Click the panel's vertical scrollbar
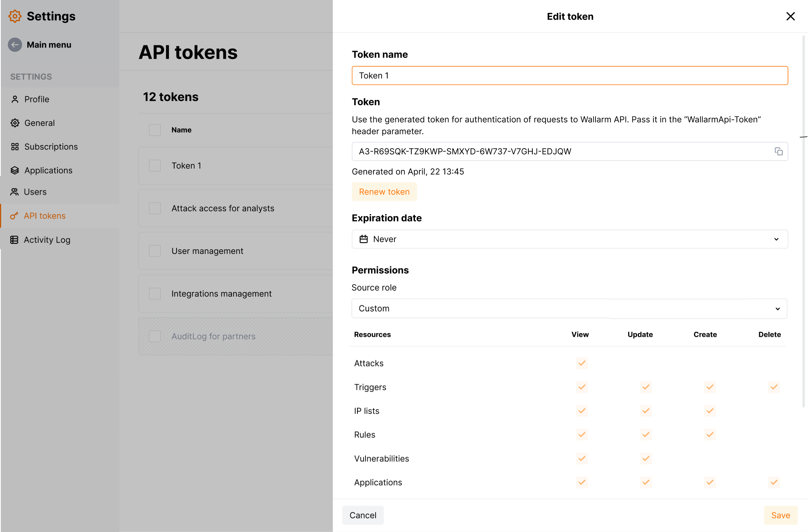The width and height of the screenshot is (809, 532). (x=803, y=221)
